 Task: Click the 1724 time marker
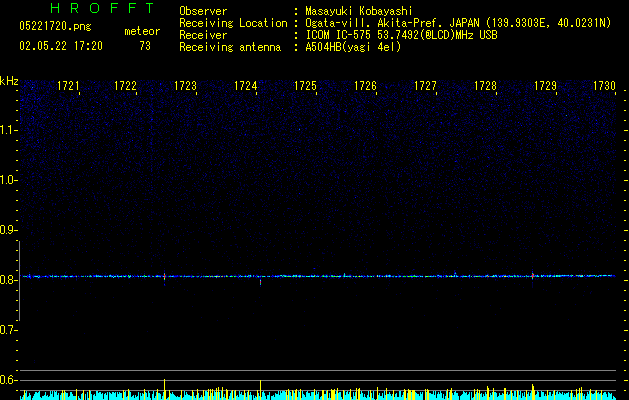[x=246, y=86]
